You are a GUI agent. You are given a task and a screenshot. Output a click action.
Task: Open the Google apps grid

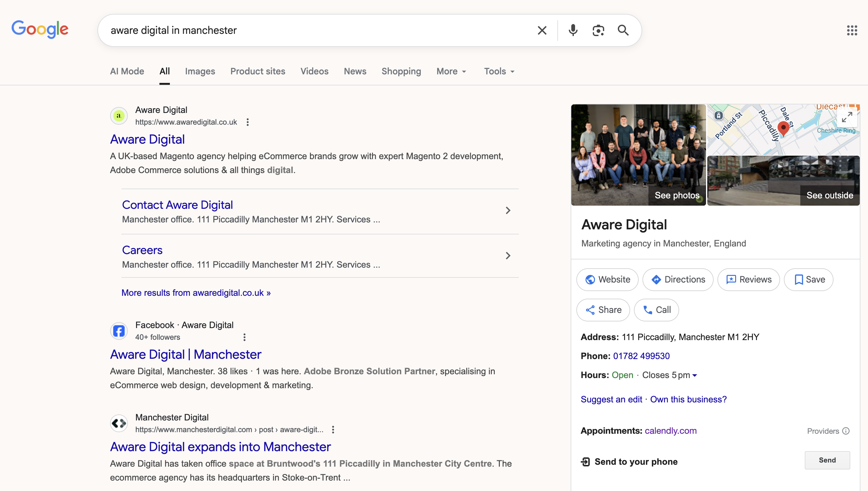click(x=852, y=30)
